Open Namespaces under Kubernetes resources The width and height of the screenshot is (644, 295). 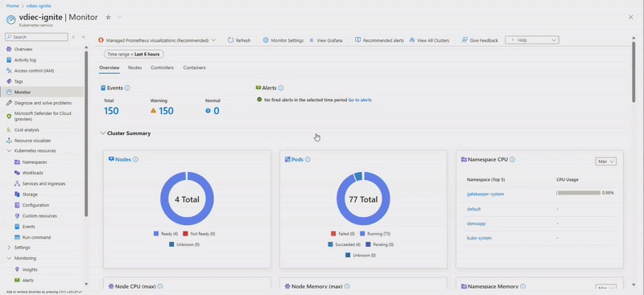(x=35, y=162)
